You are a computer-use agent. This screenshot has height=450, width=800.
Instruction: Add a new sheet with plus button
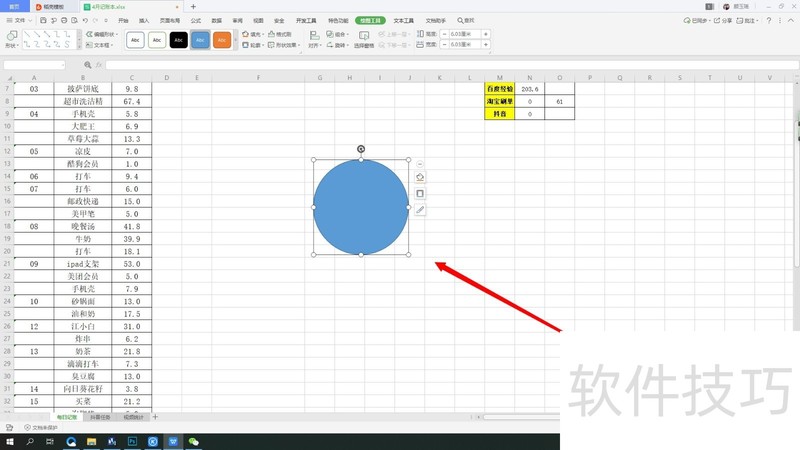[155, 417]
